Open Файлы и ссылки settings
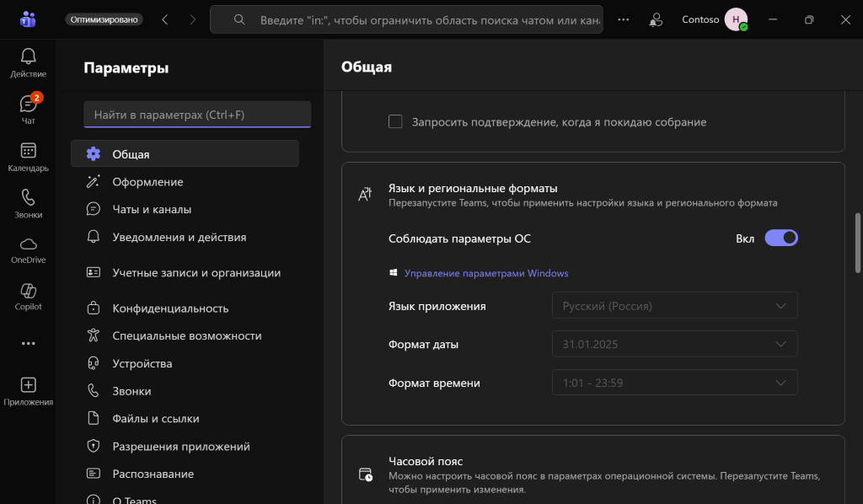The width and height of the screenshot is (863, 504). click(185, 418)
